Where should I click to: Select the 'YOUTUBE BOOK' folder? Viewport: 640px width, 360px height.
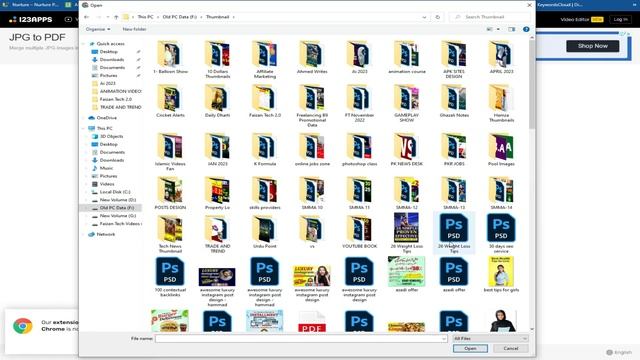pyautogui.click(x=359, y=232)
